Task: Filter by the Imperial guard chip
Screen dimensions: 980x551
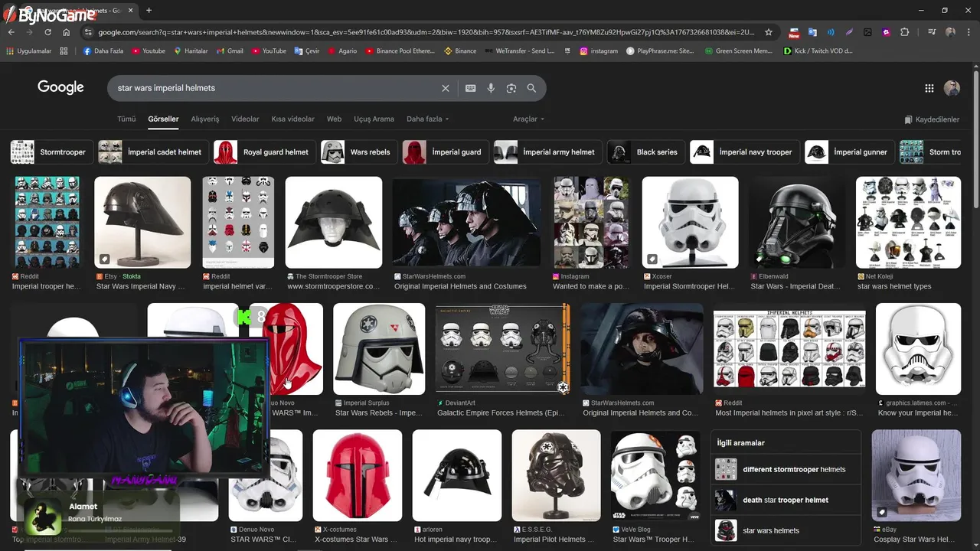Action: (x=446, y=152)
